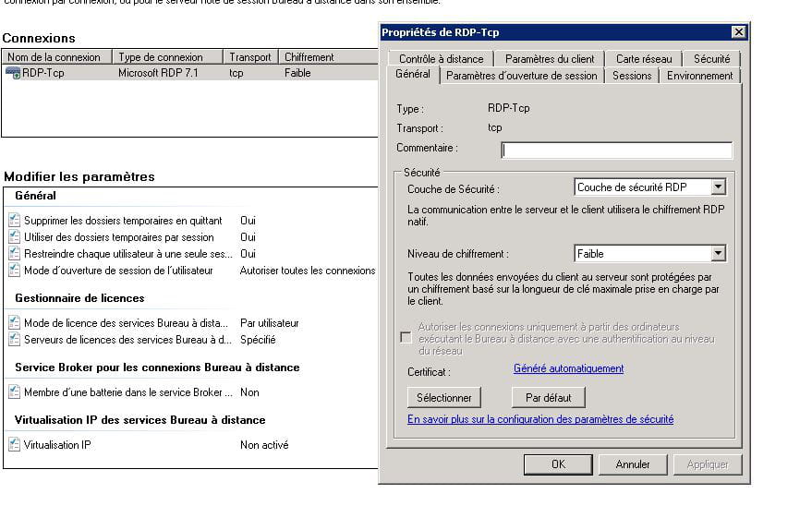This screenshot has height=518, width=812.
Task: Open the Couche de Sécurité dropdown
Action: [718, 187]
